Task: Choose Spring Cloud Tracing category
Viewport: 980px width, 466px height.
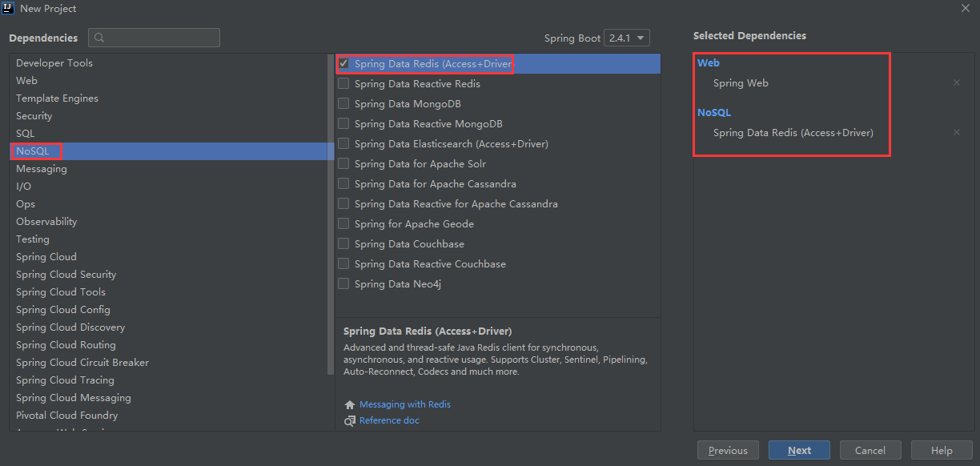Action: pyautogui.click(x=168, y=380)
